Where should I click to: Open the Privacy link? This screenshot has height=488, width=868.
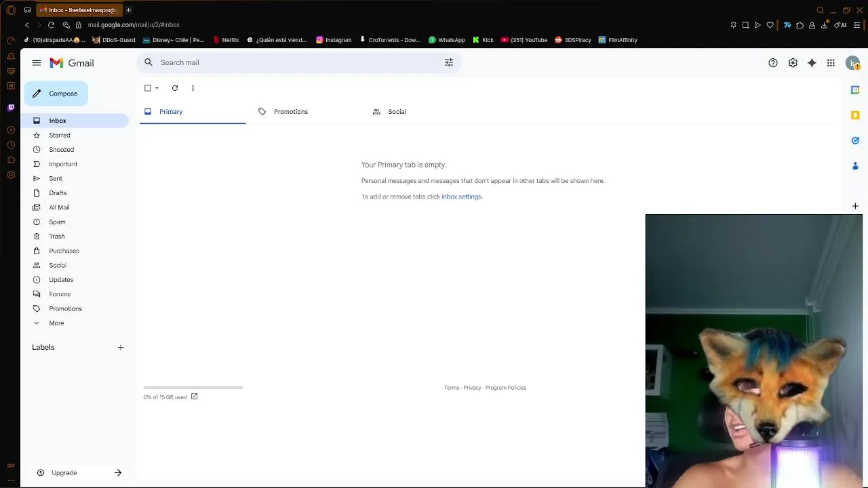click(472, 388)
